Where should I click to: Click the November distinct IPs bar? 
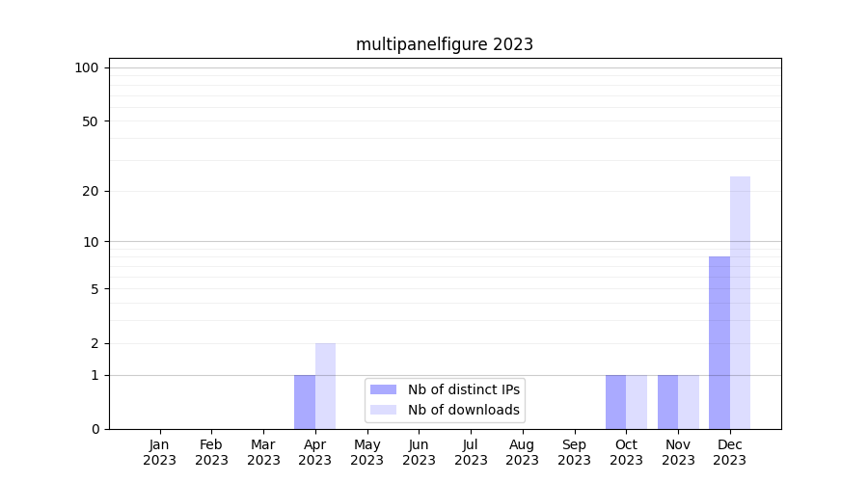[667, 402]
